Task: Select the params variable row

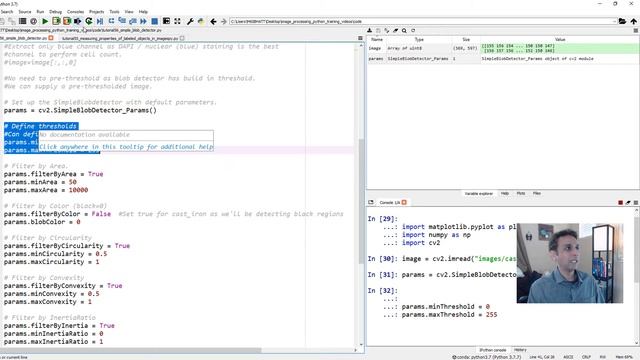Action: pyautogui.click(x=503, y=59)
